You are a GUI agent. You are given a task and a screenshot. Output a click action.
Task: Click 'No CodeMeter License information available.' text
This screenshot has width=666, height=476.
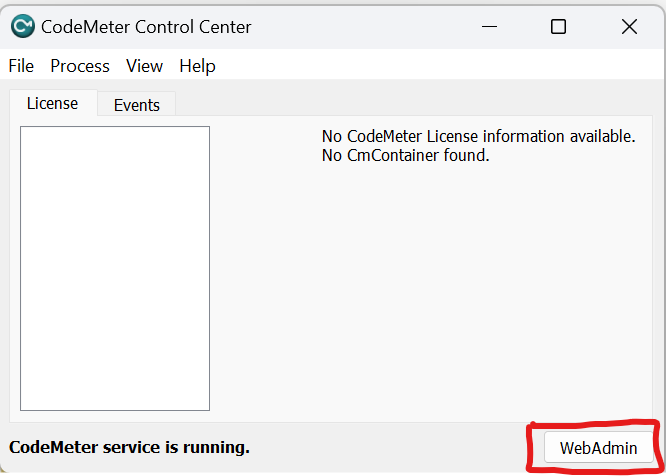click(478, 136)
